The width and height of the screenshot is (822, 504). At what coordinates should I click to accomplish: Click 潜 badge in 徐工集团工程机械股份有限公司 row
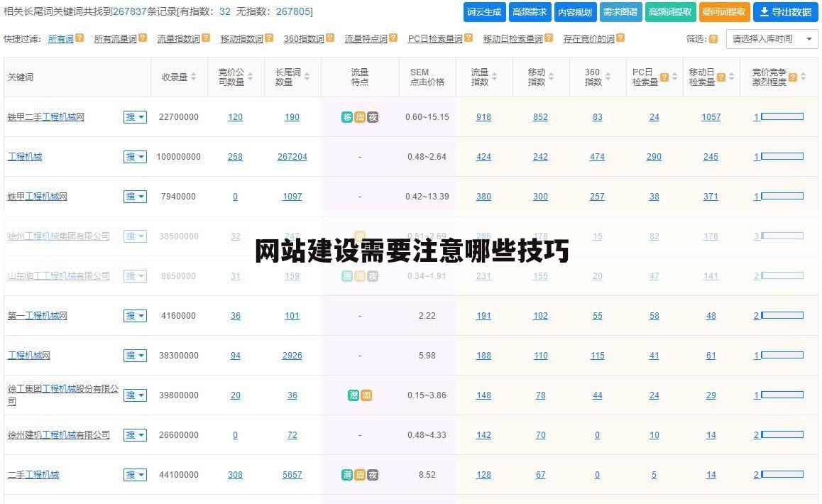click(354, 395)
